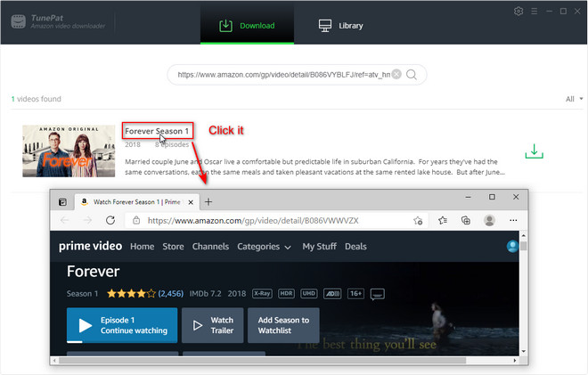This screenshot has width=588, height=375.
Task: Click the magnifier search icon
Action: pyautogui.click(x=412, y=75)
